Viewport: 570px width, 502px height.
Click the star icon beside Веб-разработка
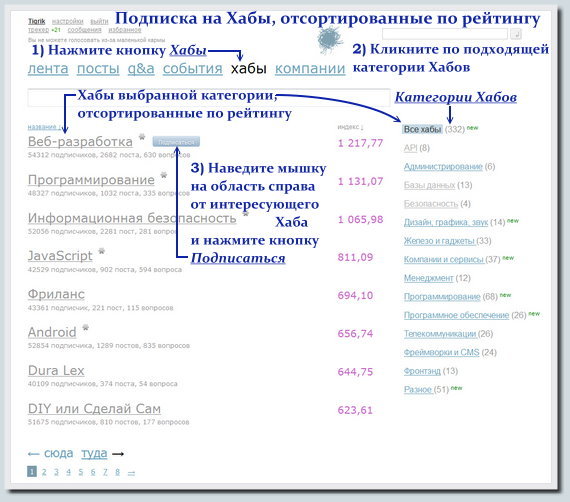(142, 137)
